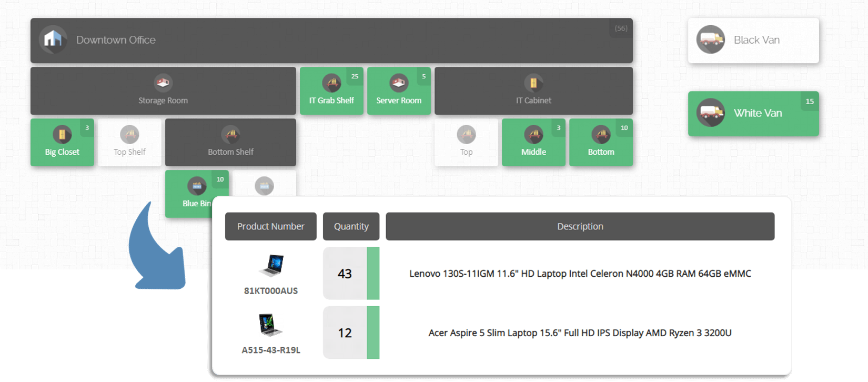Open the Big Closet tile
The width and height of the screenshot is (868, 382).
[62, 142]
